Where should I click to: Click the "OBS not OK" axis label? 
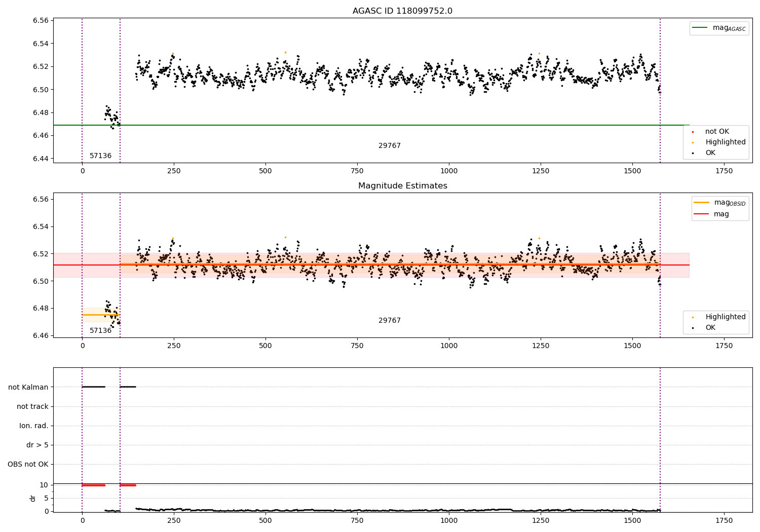(x=28, y=464)
